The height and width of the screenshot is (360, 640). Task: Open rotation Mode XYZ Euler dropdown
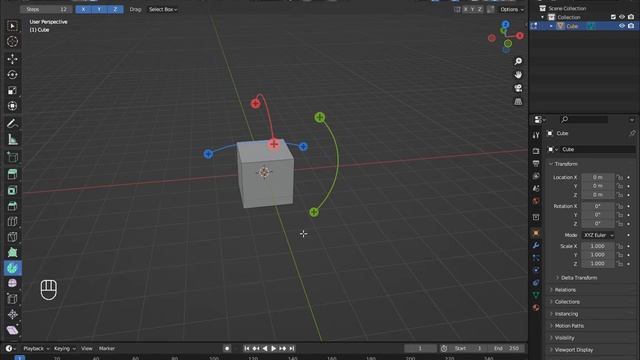598,235
